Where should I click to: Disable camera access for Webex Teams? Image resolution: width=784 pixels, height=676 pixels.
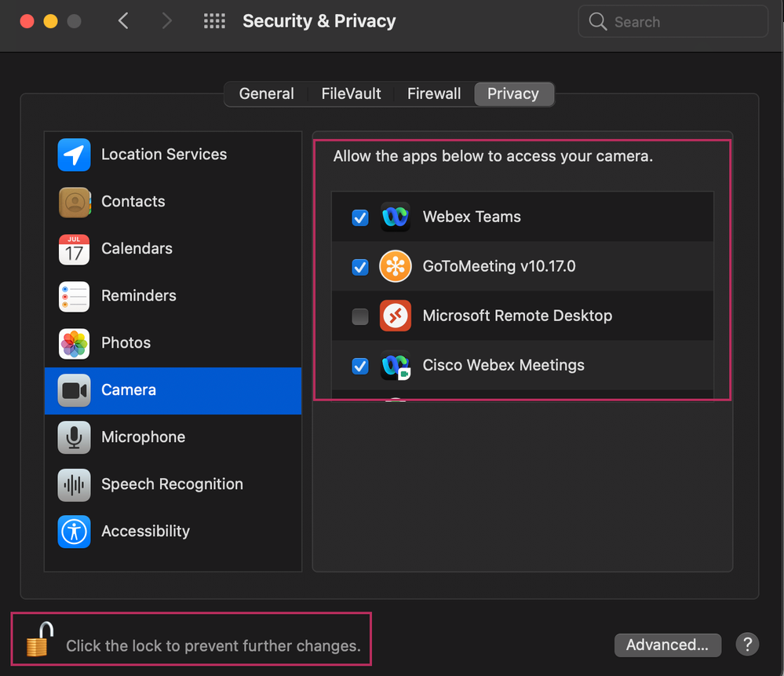coord(360,217)
